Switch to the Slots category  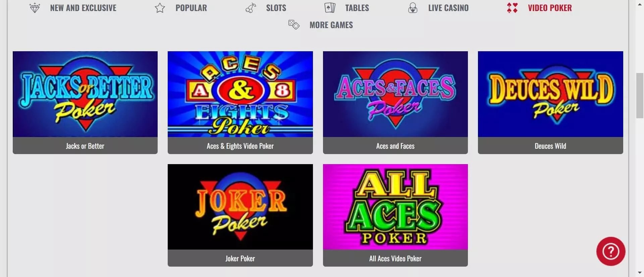tap(276, 8)
